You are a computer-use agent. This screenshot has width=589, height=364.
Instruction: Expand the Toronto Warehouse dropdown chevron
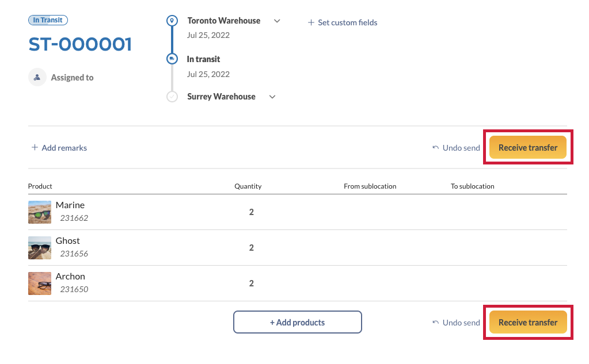(277, 21)
